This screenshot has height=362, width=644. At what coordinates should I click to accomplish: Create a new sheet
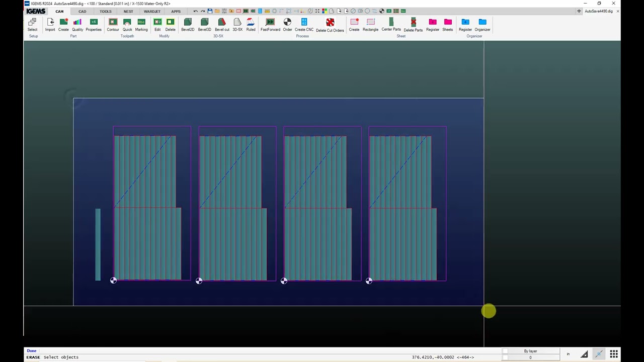tap(354, 25)
